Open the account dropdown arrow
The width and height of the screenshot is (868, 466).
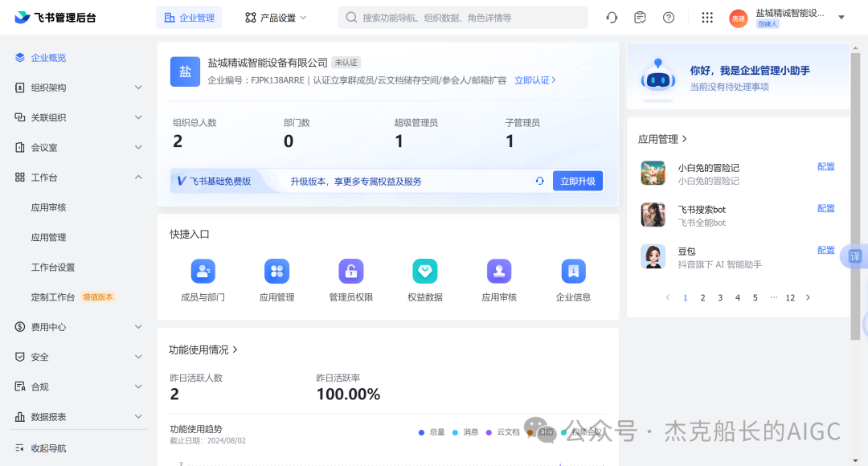[841, 17]
